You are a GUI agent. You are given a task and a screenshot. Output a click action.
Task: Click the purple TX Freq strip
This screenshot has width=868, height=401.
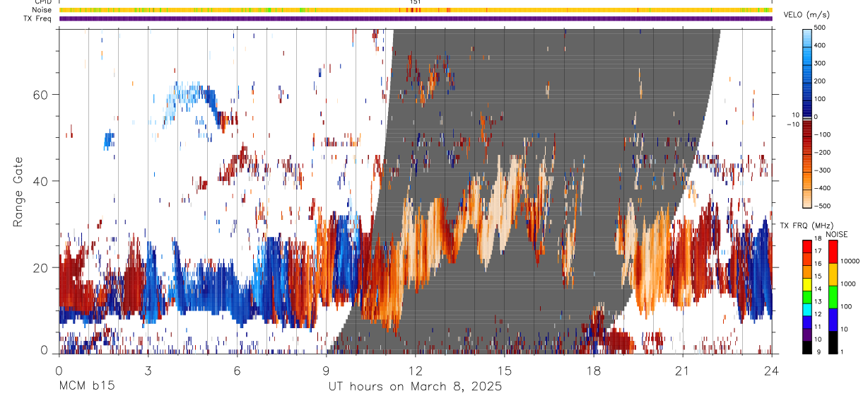[x=415, y=18]
